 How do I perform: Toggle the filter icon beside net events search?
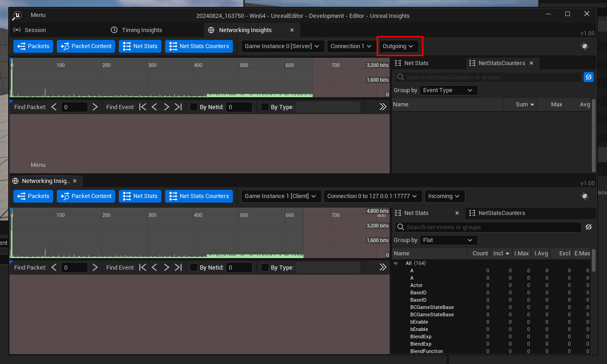589,227
